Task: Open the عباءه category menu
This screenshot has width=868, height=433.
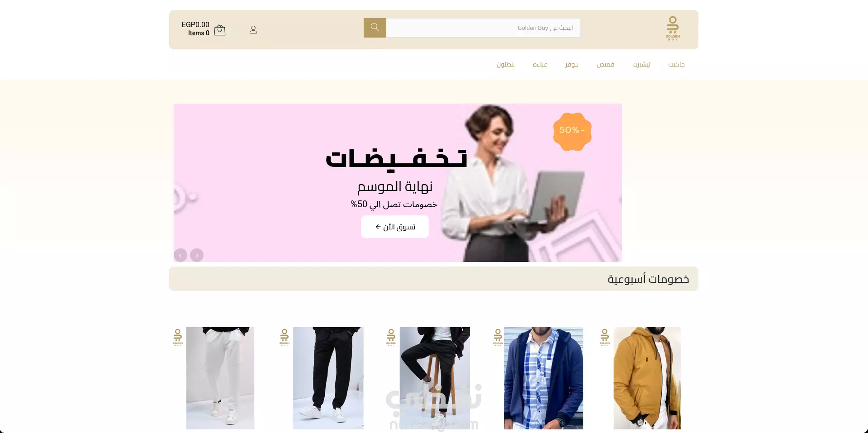Action: (540, 65)
